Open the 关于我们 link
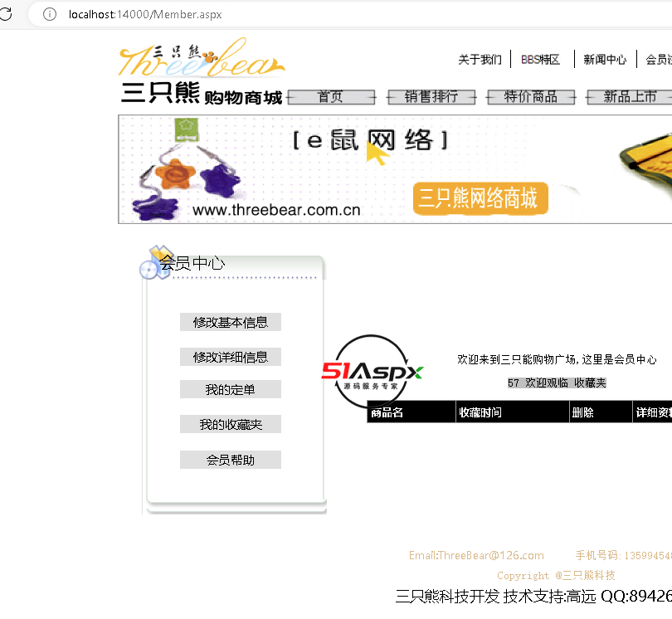Screen dimensions: 672x619 click(480, 59)
